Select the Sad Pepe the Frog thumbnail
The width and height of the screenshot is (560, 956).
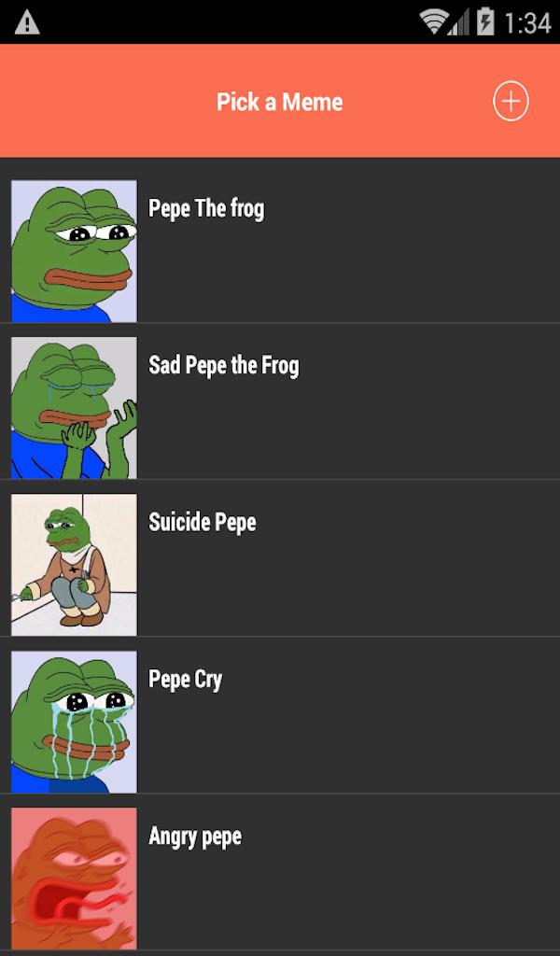[x=74, y=407]
